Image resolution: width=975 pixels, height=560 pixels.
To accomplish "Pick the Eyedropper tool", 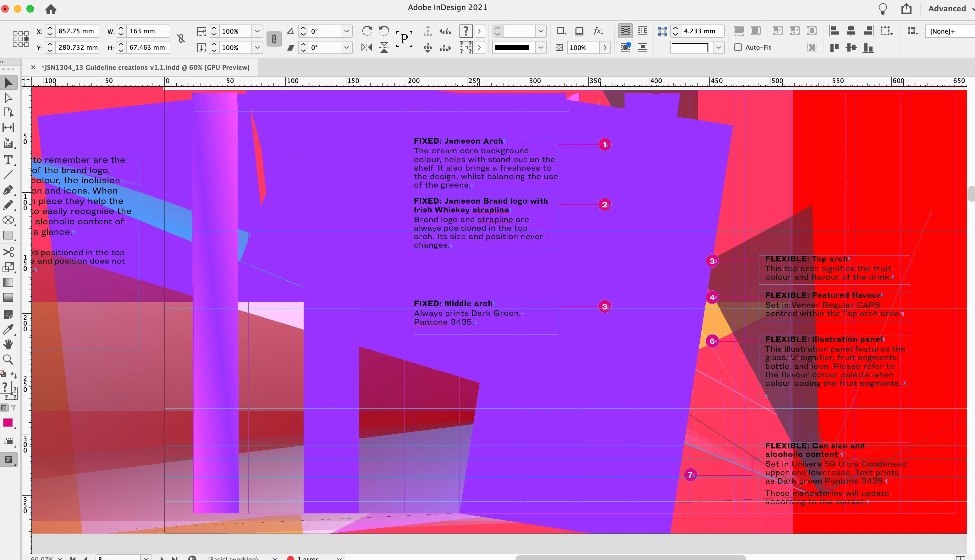I will [8, 330].
